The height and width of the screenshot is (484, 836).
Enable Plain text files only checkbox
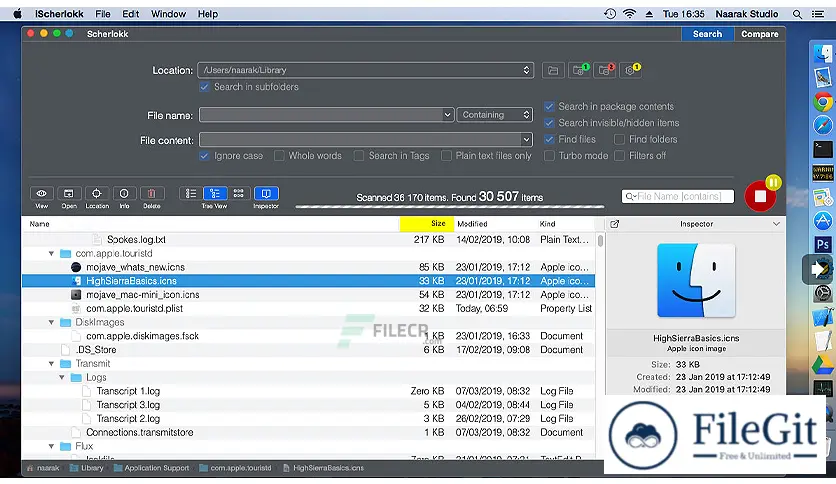(x=446, y=156)
